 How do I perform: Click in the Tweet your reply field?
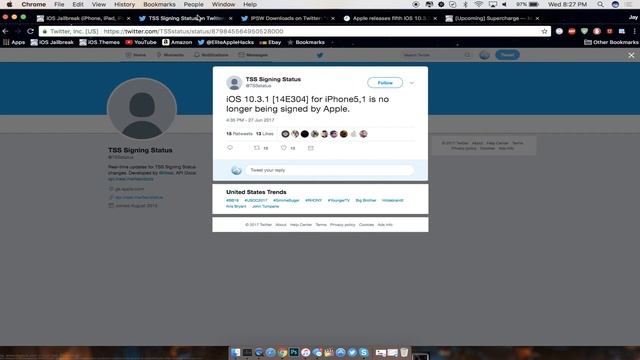[329, 170]
